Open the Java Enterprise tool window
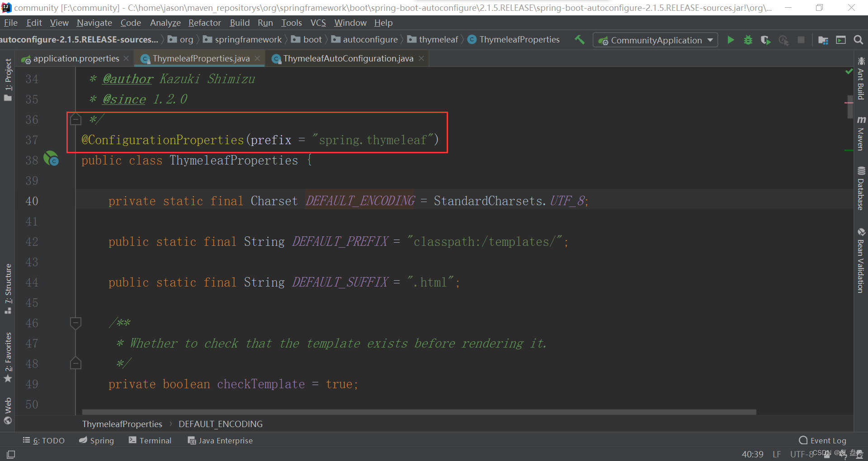Image resolution: width=868 pixels, height=461 pixels. [220, 440]
